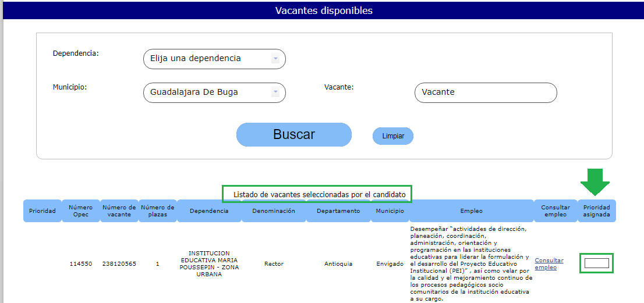644x303 pixels.
Task: Click the "Vacantes disponibles" title bar
Action: [324, 10]
